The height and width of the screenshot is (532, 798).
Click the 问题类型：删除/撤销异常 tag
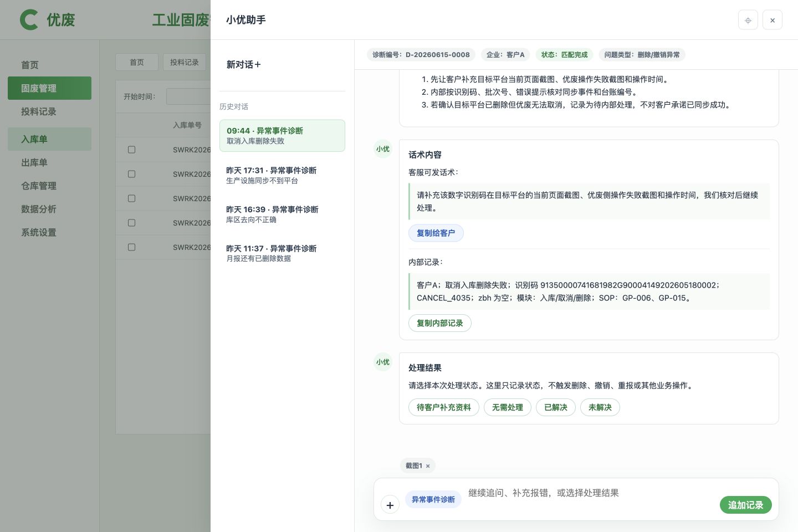(642, 54)
